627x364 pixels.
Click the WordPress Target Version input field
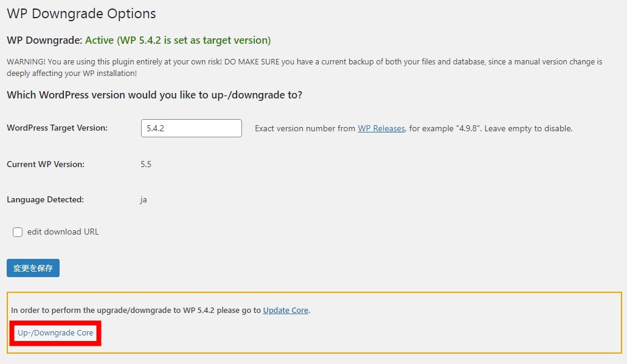tap(191, 128)
